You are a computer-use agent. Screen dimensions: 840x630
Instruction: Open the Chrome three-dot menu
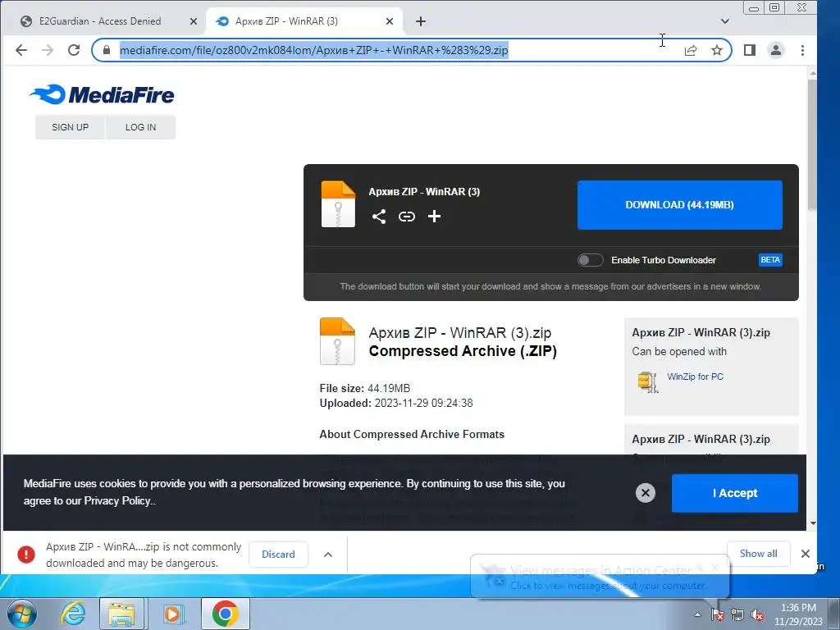pyautogui.click(x=802, y=50)
